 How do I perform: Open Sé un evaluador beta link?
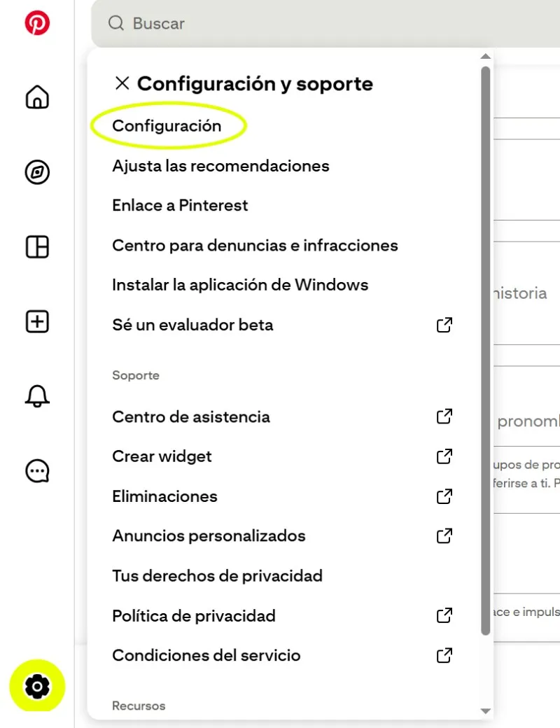tap(192, 325)
